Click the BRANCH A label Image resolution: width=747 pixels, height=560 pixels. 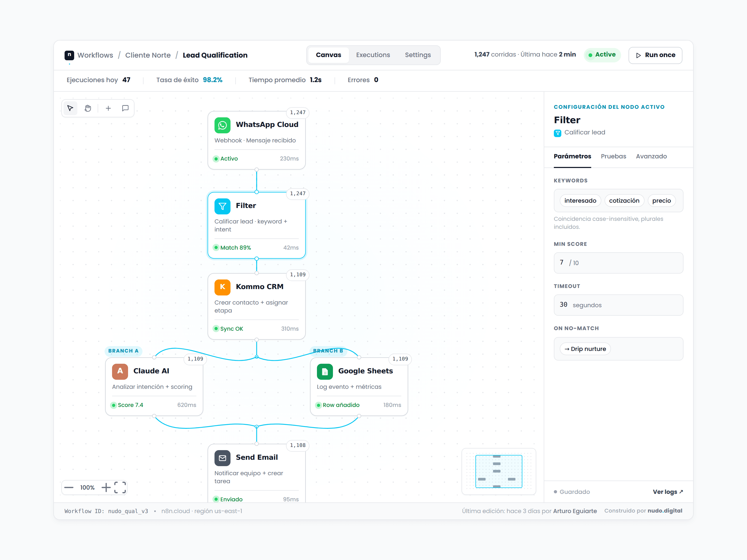(x=123, y=351)
